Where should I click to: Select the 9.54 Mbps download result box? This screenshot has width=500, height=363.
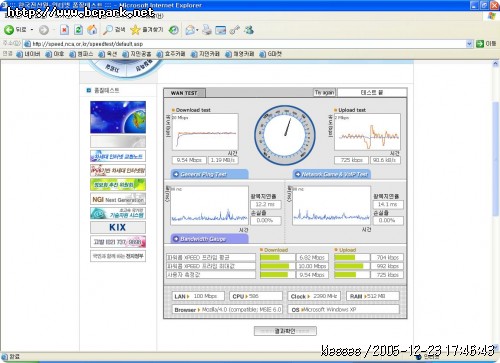pyautogui.click(x=189, y=160)
